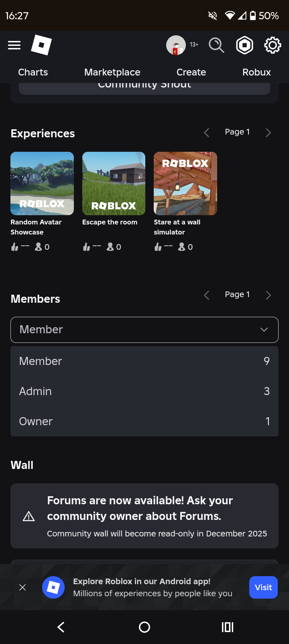Screen dimensions: 289x644
Task: Select the Owner role option
Action: tap(144, 421)
